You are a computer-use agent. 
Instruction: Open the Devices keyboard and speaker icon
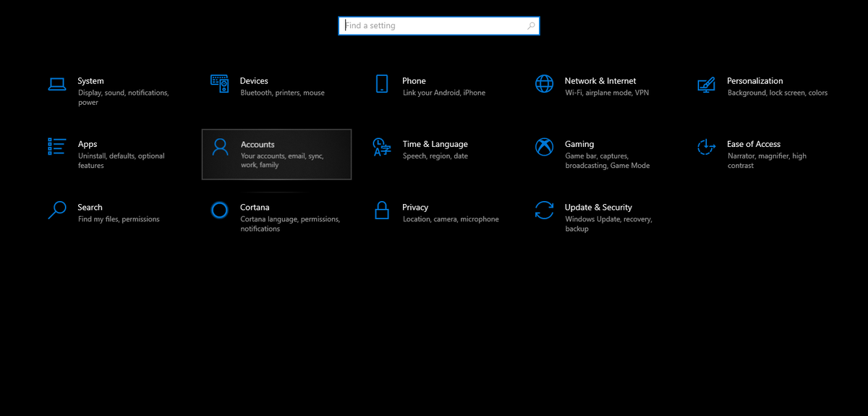220,84
